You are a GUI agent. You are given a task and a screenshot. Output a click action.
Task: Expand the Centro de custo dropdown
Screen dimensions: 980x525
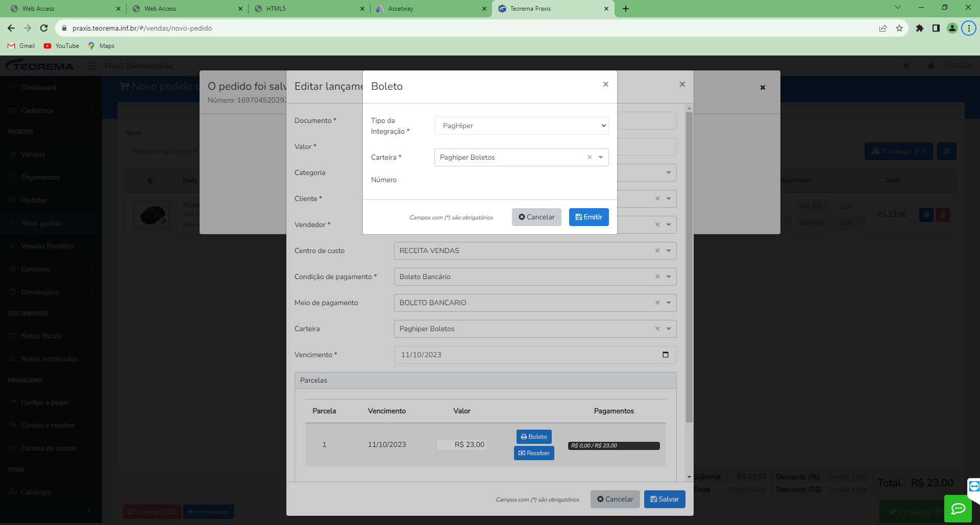(669, 251)
